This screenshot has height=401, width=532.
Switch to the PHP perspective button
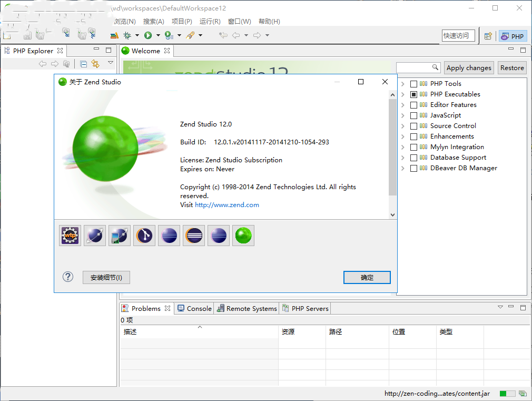click(513, 36)
